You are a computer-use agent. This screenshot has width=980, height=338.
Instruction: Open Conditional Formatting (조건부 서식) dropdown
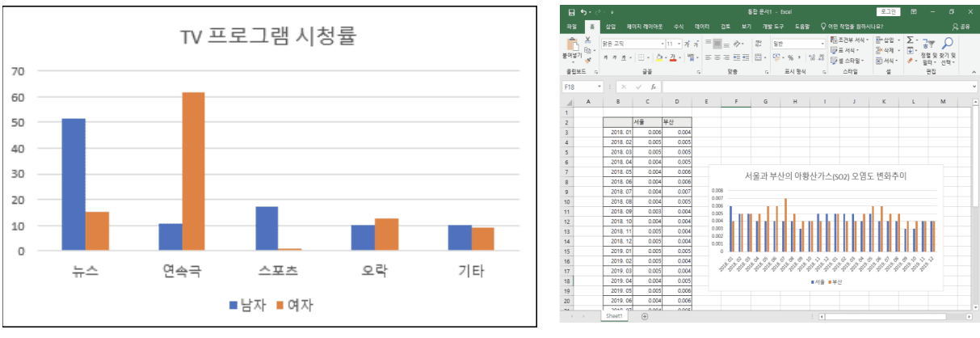[850, 40]
